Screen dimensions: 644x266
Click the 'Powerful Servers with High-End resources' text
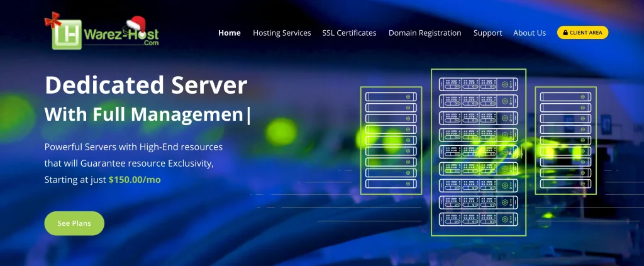click(133, 147)
